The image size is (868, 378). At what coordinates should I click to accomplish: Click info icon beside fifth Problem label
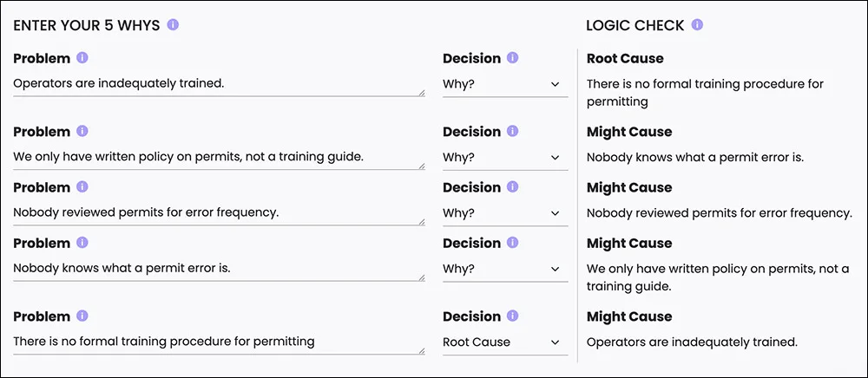[82, 316]
